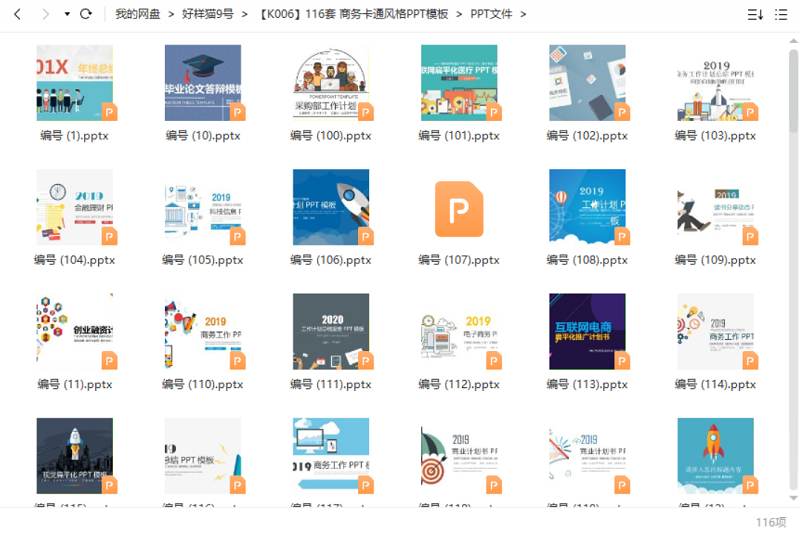The width and height of the screenshot is (800, 535).
Task: Switch to list view icon
Action: coord(783,14)
